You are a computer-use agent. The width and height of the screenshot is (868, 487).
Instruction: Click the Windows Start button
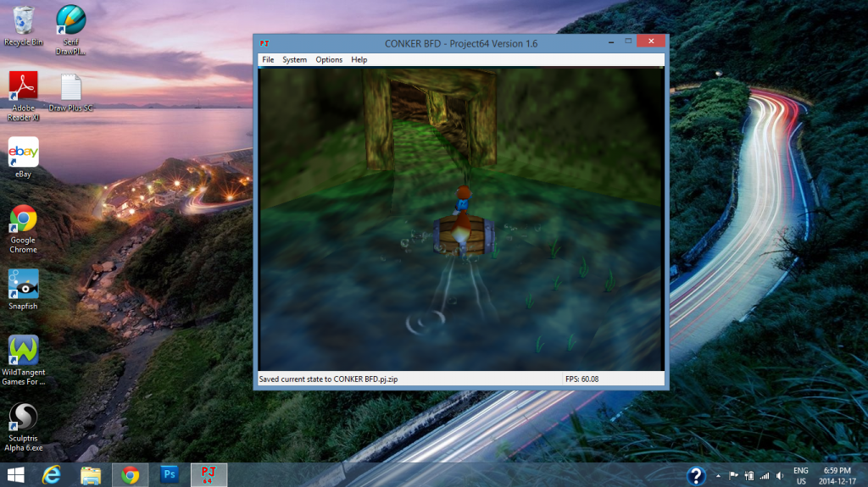coord(15,474)
